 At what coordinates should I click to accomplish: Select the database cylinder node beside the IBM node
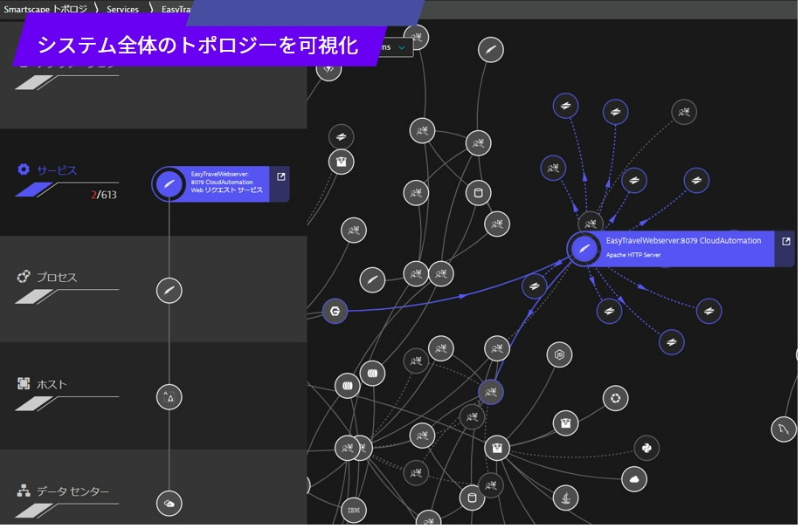pyautogui.click(x=472, y=498)
